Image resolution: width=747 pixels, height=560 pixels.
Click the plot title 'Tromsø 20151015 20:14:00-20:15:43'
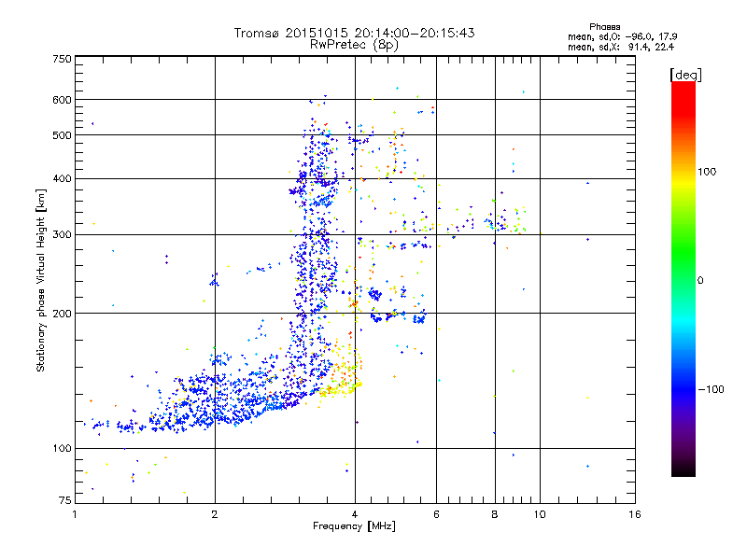coord(354,33)
